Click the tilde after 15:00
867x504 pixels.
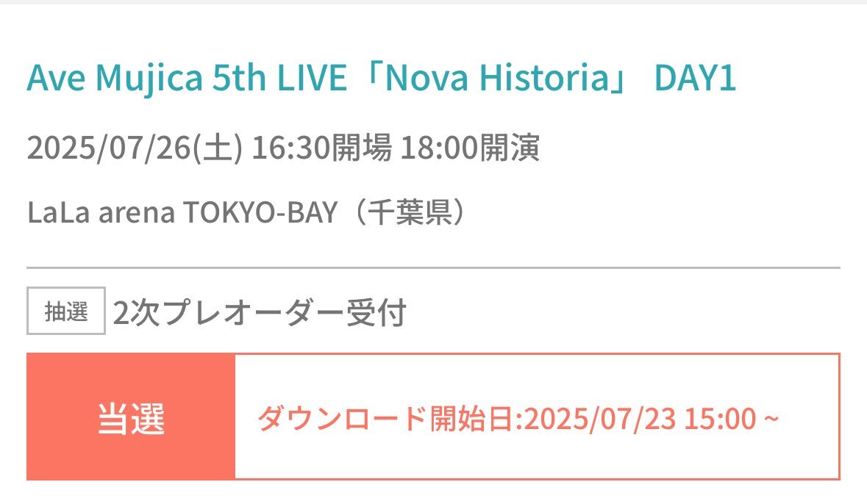point(771,418)
